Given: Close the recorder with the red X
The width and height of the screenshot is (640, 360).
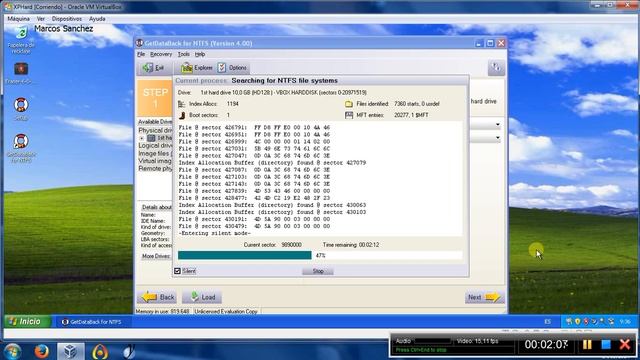Looking at the screenshot, I should 625,344.
